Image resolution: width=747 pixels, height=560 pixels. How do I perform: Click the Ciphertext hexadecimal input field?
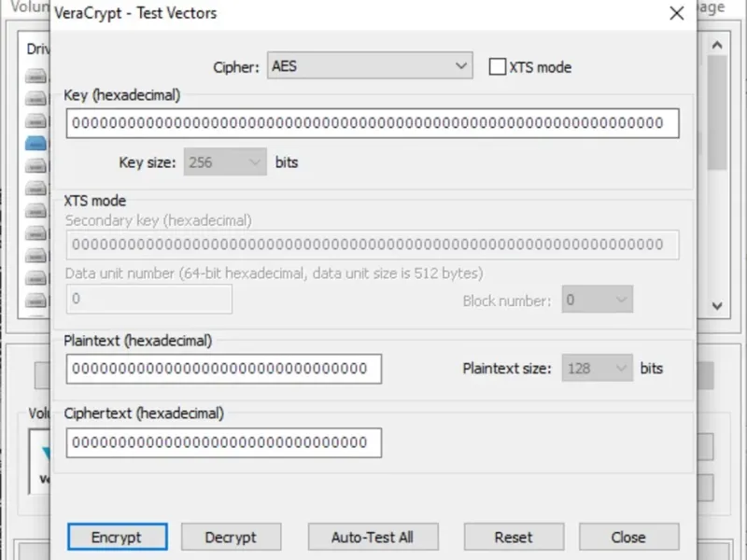click(224, 442)
